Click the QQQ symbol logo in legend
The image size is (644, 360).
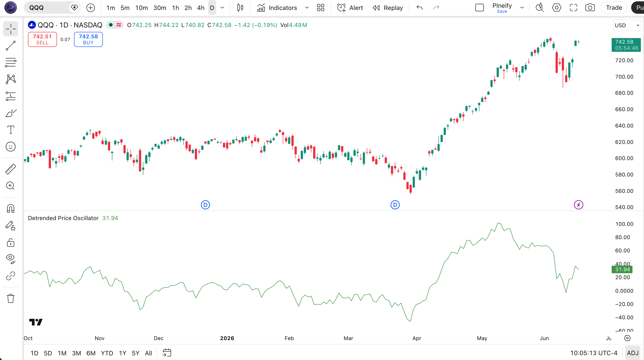pyautogui.click(x=32, y=25)
